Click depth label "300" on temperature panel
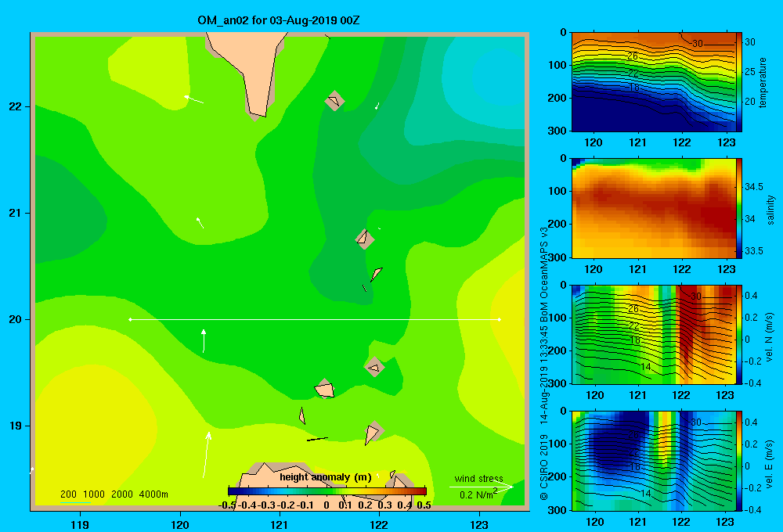783x532 pixels. coord(557,131)
